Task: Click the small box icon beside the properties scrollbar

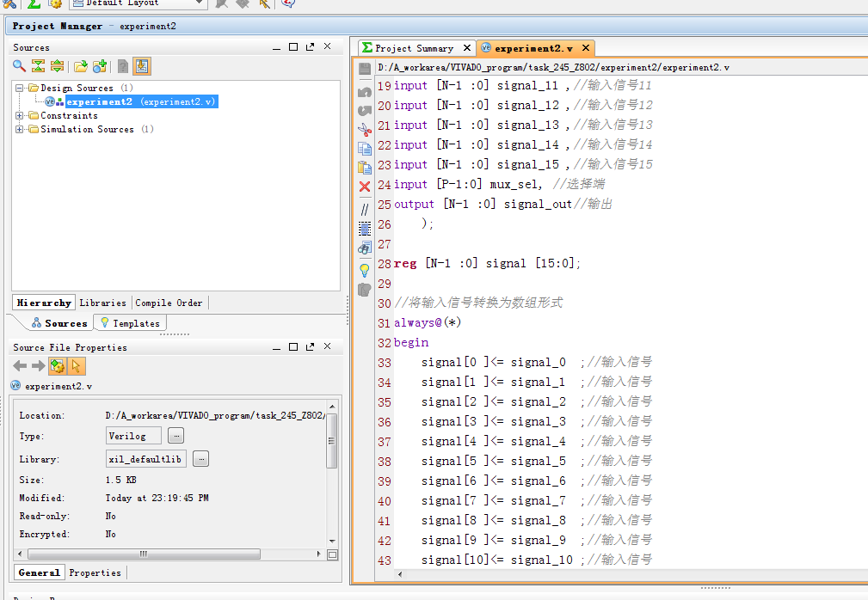Action: 332,554
